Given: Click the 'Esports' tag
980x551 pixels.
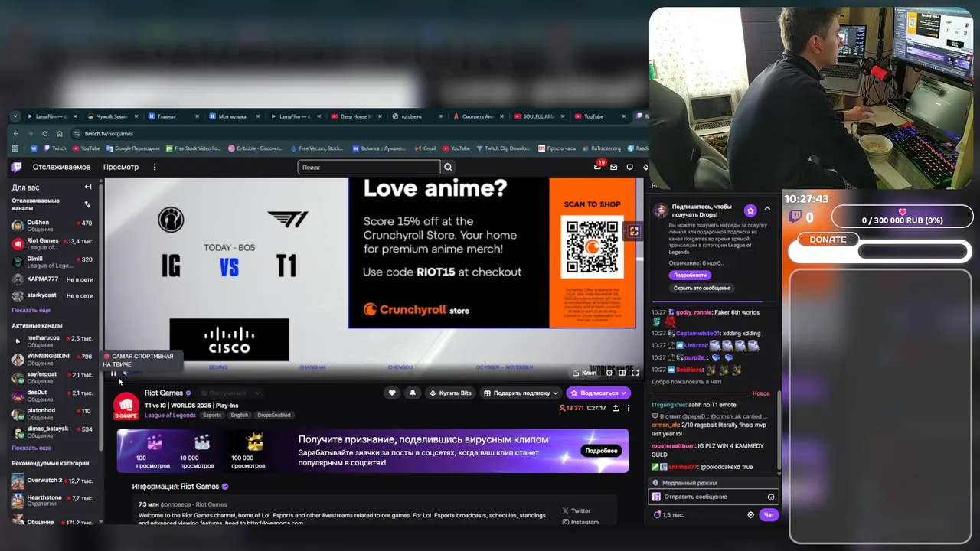Looking at the screenshot, I should point(212,415).
